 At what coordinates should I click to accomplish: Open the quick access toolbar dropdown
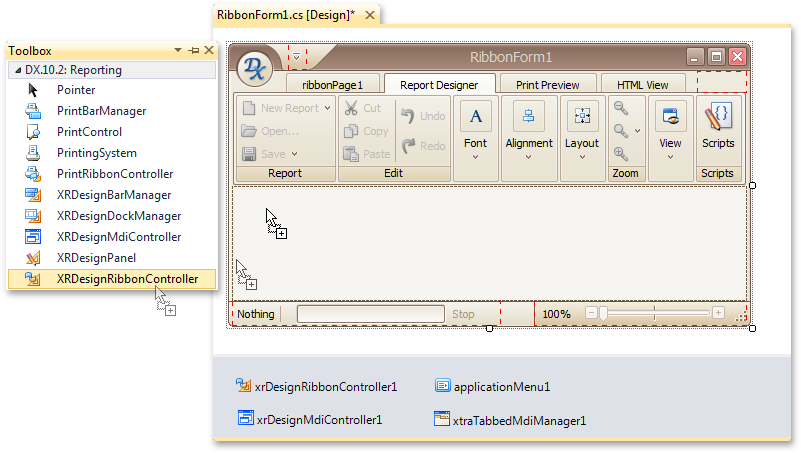[x=296, y=57]
